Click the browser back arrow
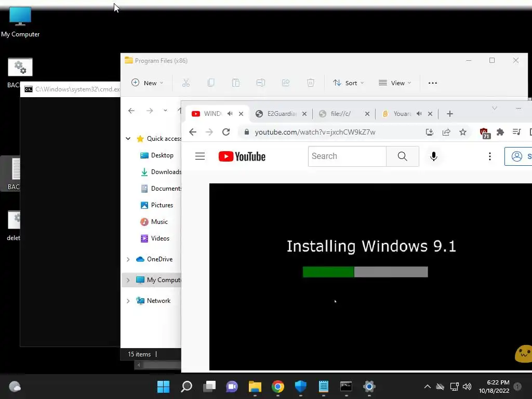 193,132
